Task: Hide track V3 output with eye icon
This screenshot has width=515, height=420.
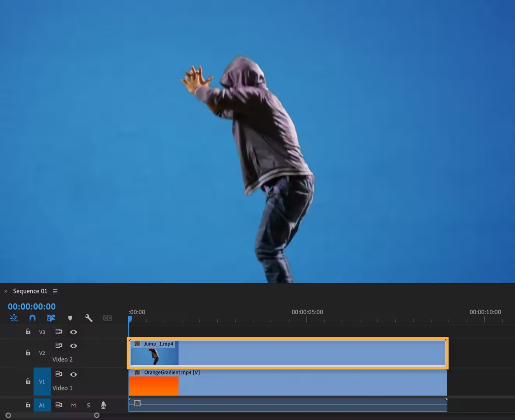Action: (x=73, y=332)
